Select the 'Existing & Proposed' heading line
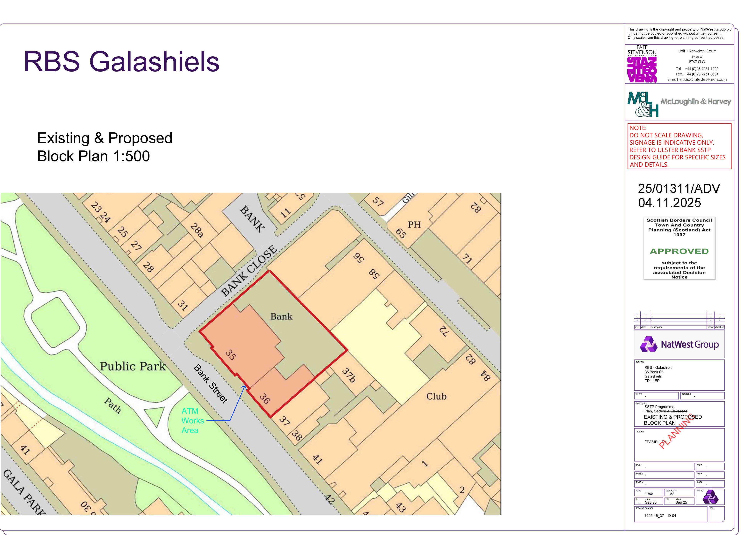This screenshot has height=535, width=756. tap(105, 138)
